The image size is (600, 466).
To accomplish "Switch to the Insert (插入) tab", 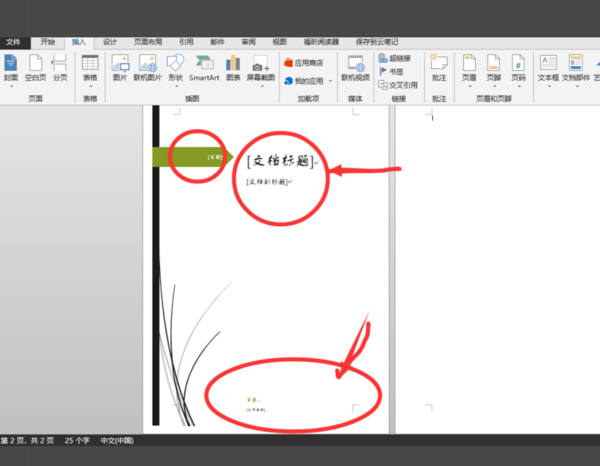I will [79, 42].
